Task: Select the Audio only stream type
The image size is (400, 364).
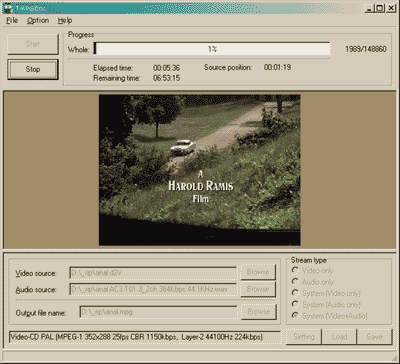Action: point(313,282)
